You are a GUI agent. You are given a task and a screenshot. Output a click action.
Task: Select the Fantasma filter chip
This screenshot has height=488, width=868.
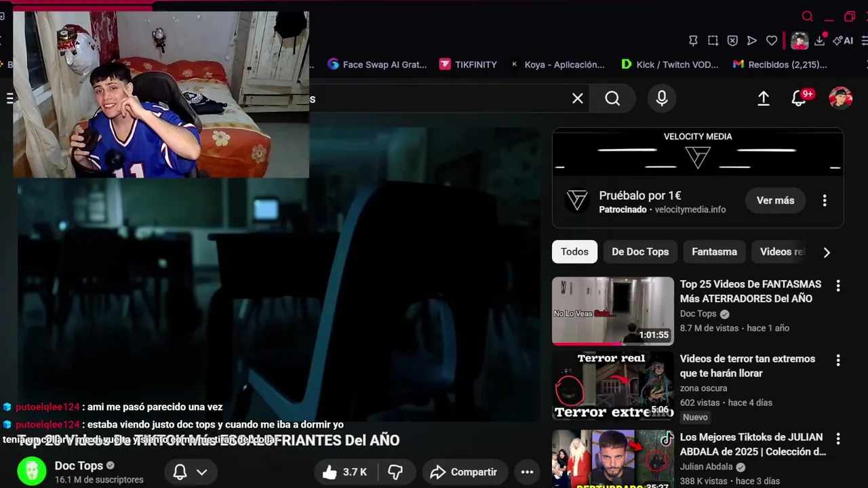coord(714,251)
